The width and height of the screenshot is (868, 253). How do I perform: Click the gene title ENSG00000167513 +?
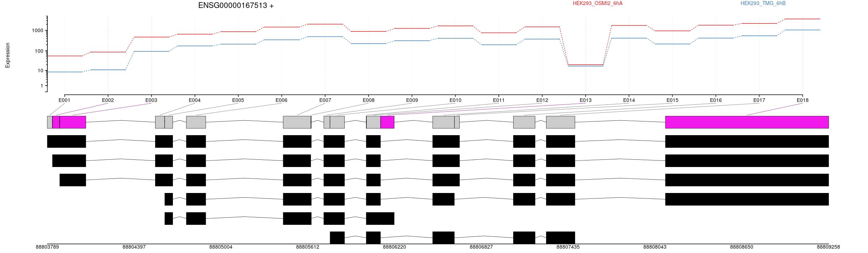(236, 5)
